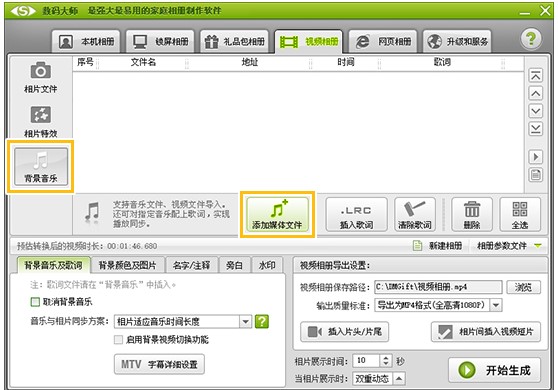
Task: Toggle the 取消背景音乐 checkbox
Action: click(35, 302)
